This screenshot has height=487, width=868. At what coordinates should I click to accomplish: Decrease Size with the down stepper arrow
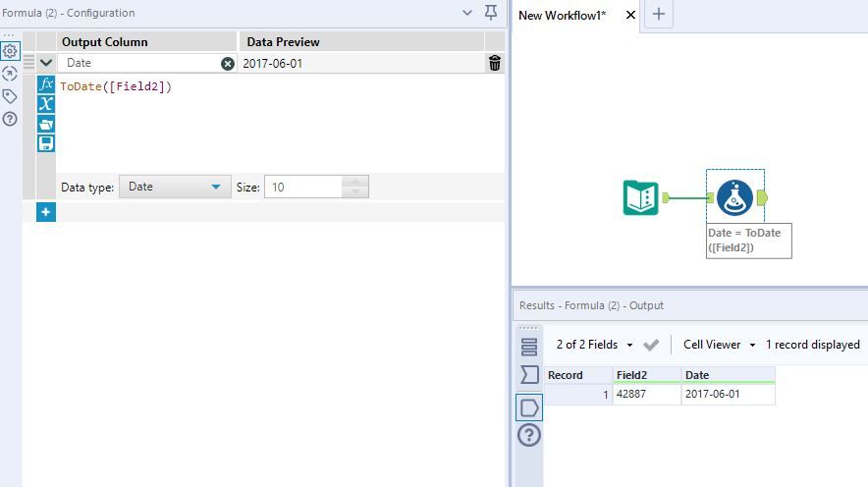click(355, 192)
